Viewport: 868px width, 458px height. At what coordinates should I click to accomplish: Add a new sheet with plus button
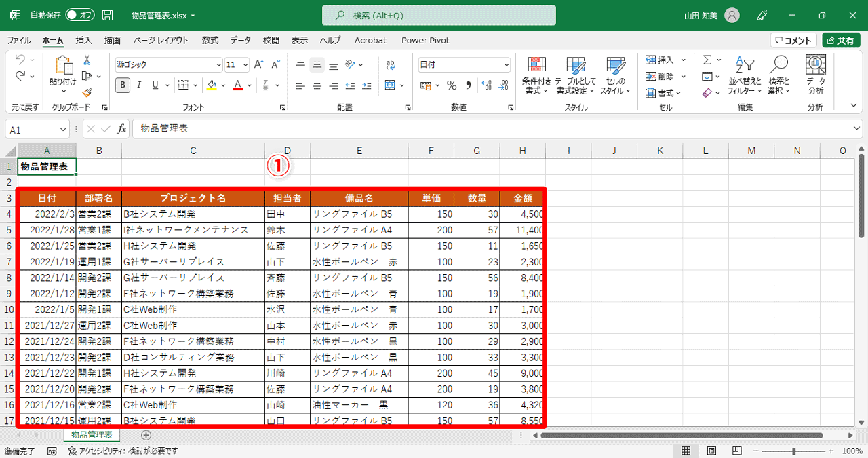[146, 435]
